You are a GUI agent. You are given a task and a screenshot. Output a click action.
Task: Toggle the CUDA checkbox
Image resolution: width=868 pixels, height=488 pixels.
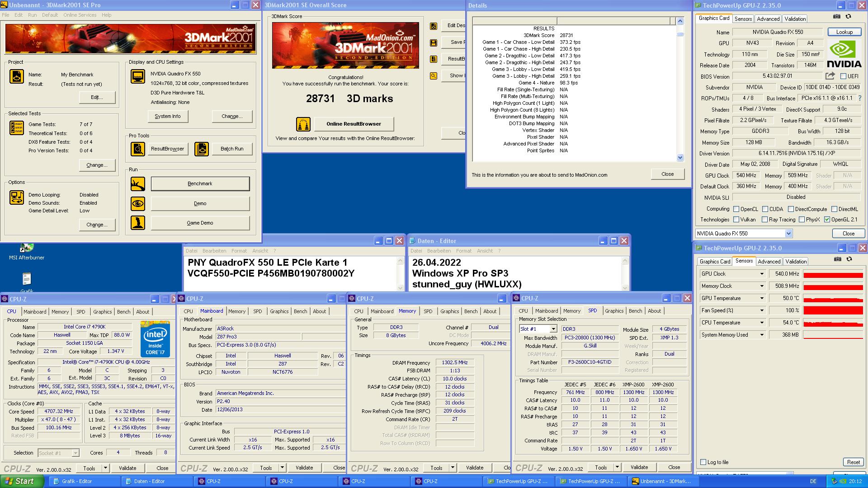tap(765, 209)
